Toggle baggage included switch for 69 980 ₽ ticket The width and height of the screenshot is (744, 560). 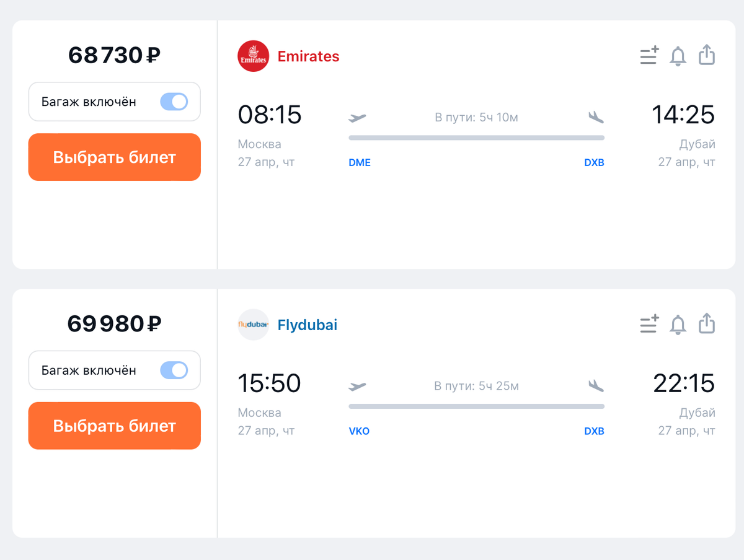pos(174,370)
